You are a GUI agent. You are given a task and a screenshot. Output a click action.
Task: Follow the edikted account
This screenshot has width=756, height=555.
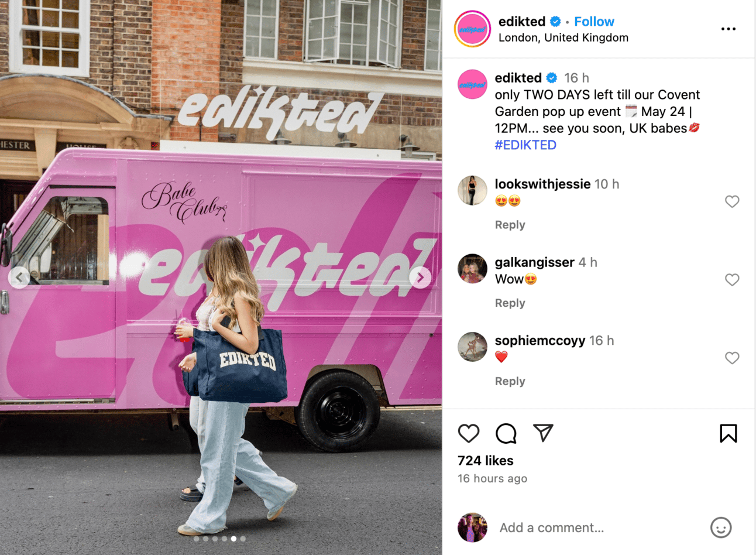(x=594, y=22)
